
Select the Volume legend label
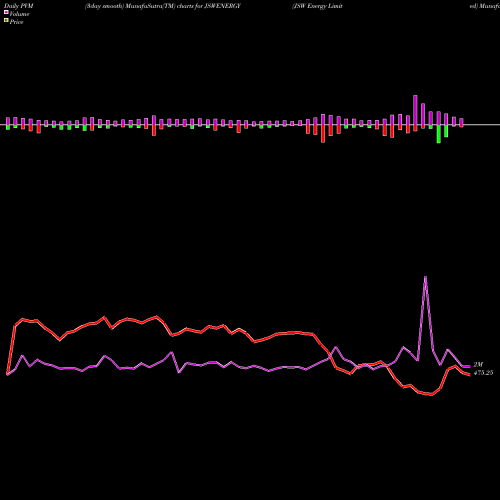click(19, 14)
